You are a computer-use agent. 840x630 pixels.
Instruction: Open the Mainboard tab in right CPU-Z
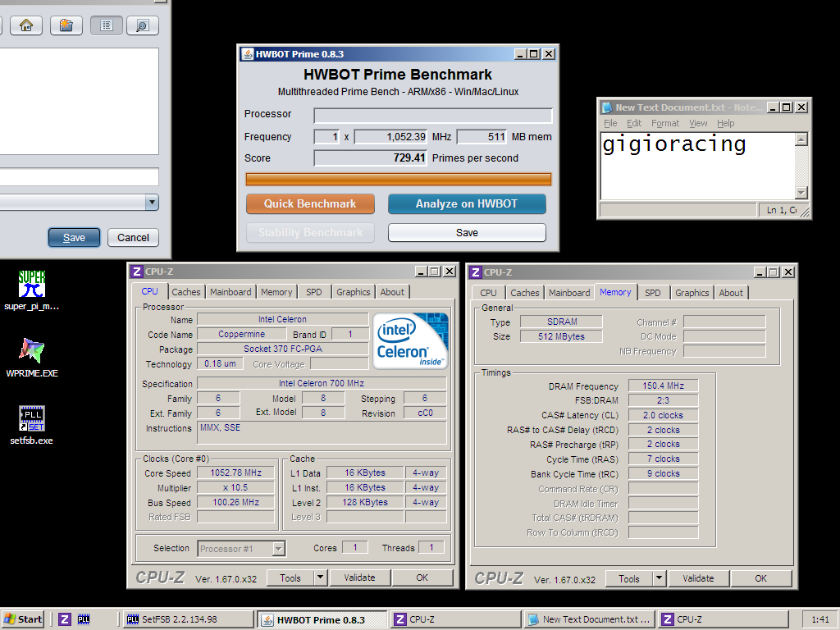pyautogui.click(x=569, y=293)
